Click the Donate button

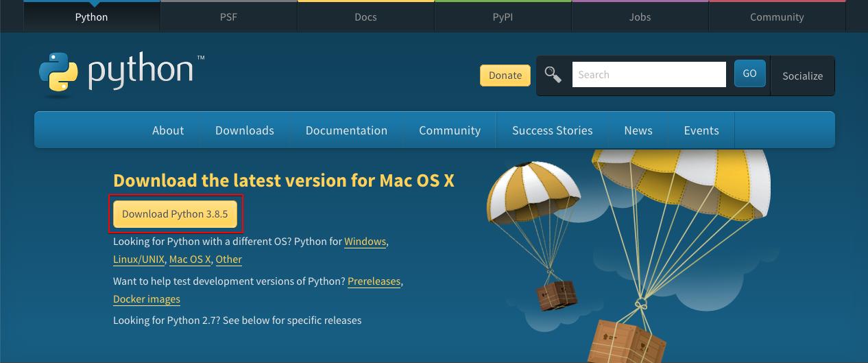505,75
